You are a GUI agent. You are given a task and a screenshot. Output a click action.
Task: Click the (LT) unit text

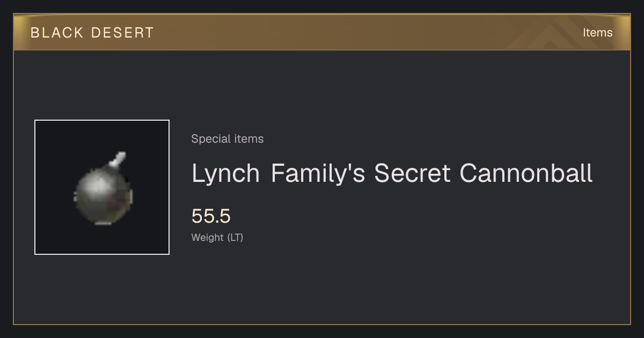(x=236, y=237)
